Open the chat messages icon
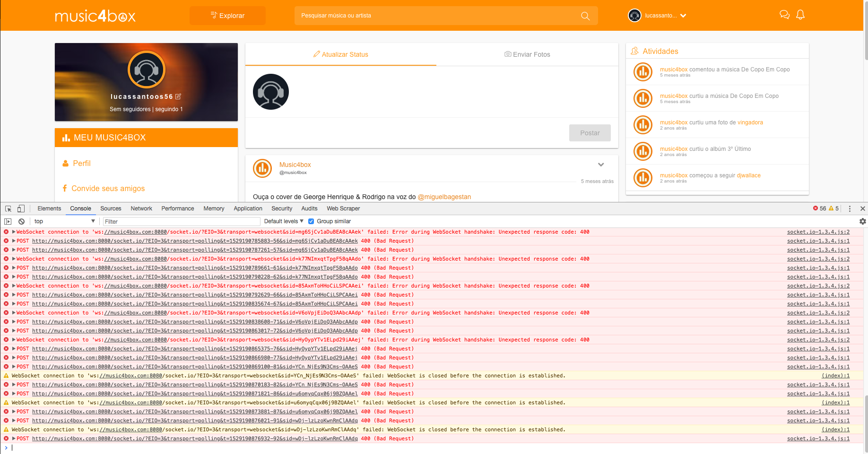The image size is (868, 454). coord(784,15)
